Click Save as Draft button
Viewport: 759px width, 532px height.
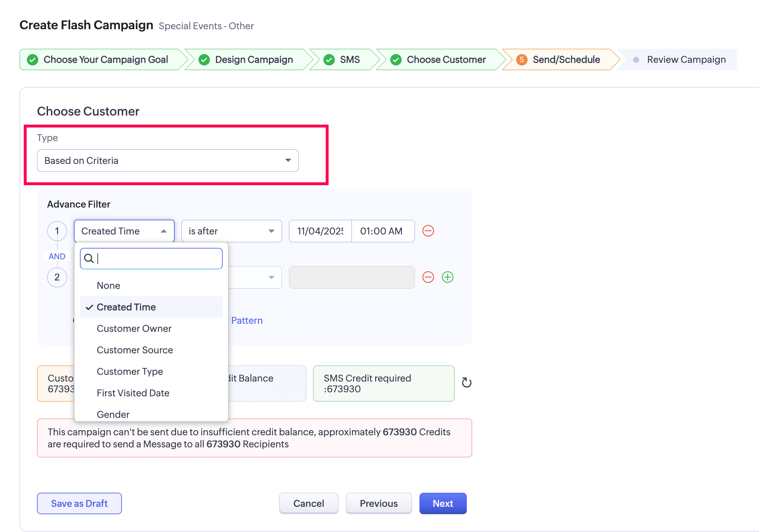point(79,503)
